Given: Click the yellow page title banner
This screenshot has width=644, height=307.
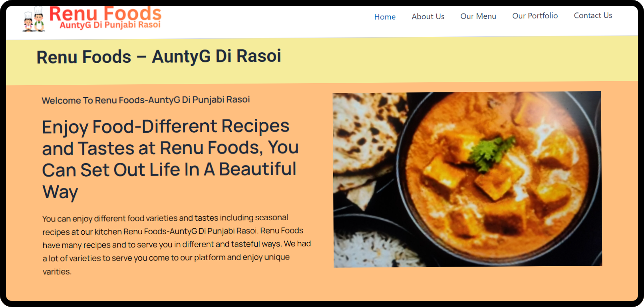Looking at the screenshot, I should 322,60.
